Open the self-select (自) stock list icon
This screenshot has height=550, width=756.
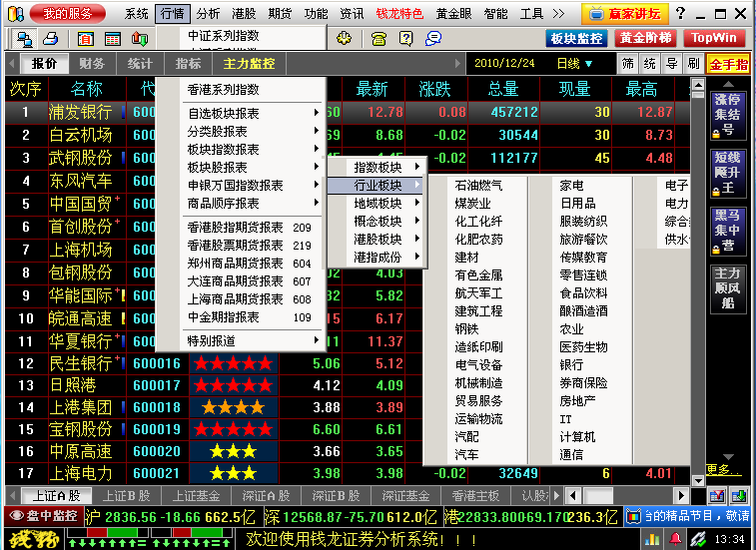point(85,39)
